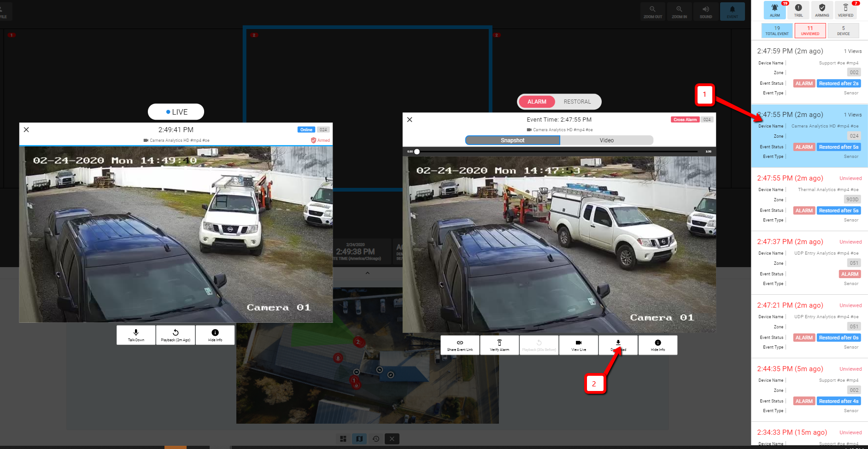
Task: Click 'Thermal Analytics #mp4 #oe' device name
Action: point(828,190)
